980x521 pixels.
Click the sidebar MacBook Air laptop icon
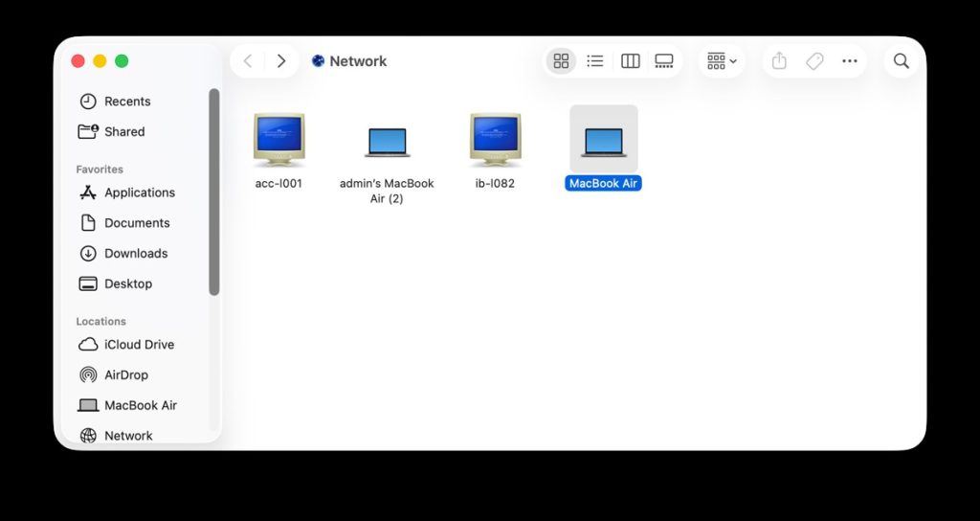click(88, 406)
